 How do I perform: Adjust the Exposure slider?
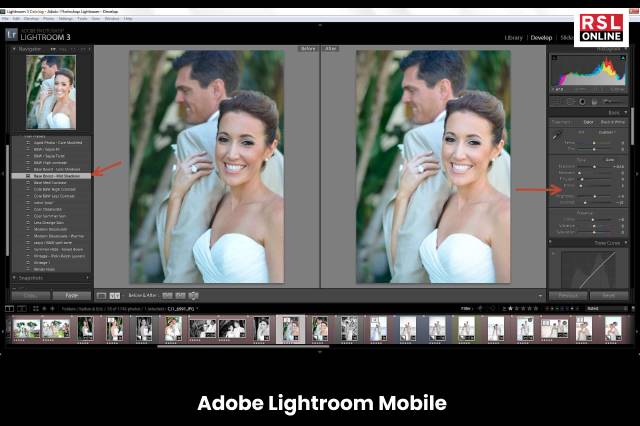pos(594,166)
